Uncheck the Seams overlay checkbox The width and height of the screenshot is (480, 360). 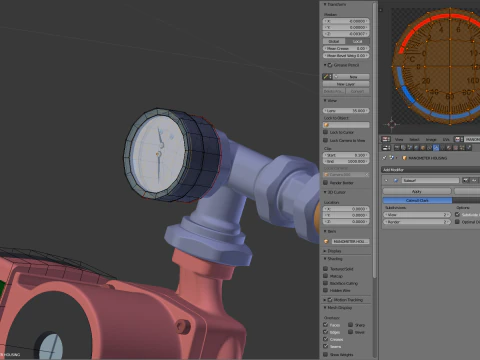pyautogui.click(x=326, y=346)
